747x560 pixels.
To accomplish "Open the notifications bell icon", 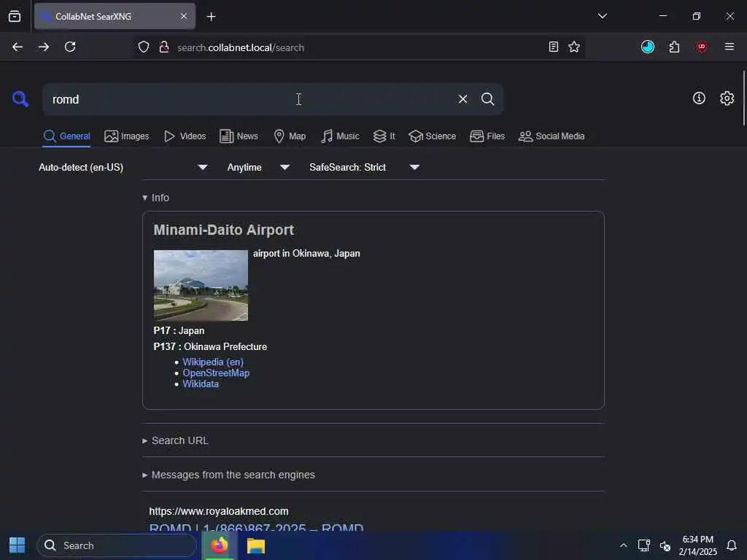I will (x=731, y=545).
